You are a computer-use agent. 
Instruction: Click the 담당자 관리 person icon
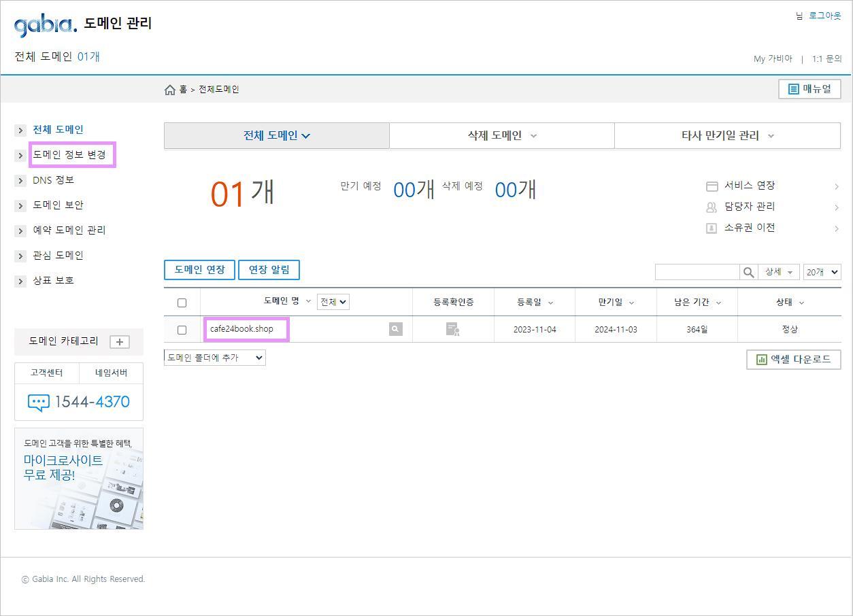(712, 207)
